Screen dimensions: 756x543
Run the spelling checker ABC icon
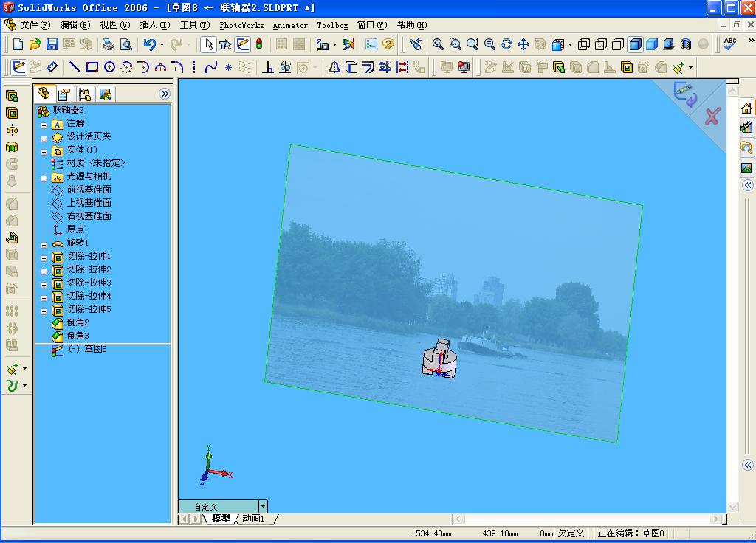click(730, 44)
